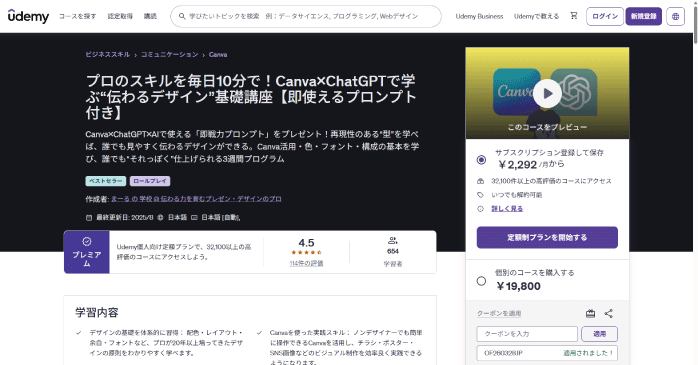Click the gift course icon
Image resolution: width=698 pixels, height=365 pixels.
click(590, 314)
